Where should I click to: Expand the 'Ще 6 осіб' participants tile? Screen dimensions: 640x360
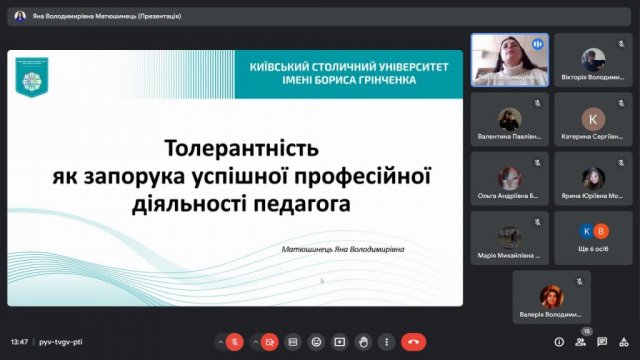(593, 238)
